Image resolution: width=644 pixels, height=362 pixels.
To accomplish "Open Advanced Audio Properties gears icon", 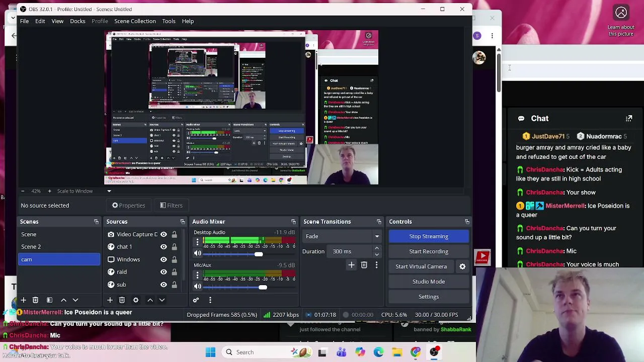I will [196, 300].
